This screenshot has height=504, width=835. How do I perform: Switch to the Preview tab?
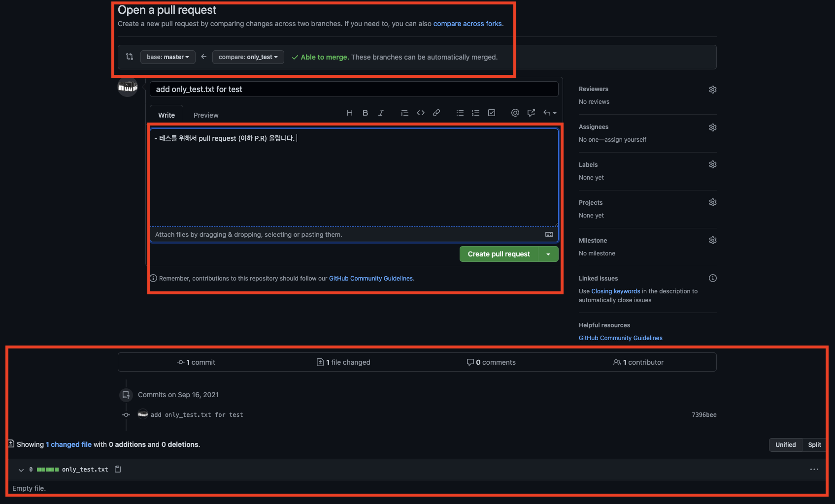[206, 115]
